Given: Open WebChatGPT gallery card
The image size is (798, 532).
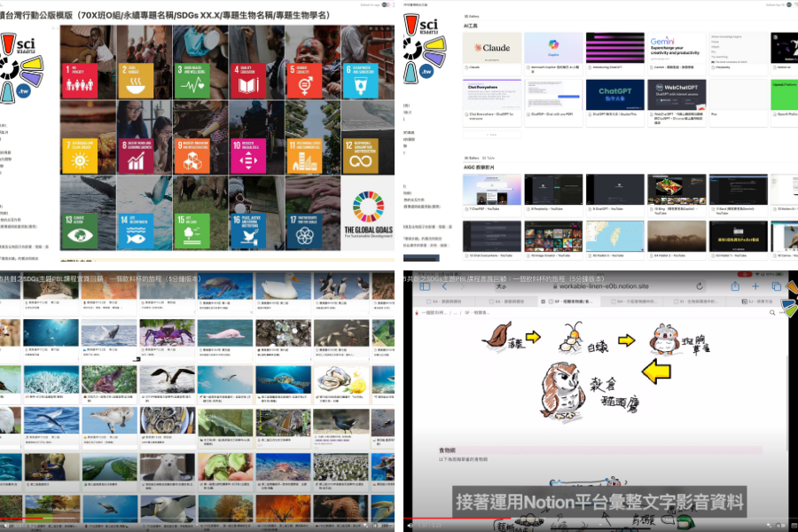Looking at the screenshot, I should [675, 96].
